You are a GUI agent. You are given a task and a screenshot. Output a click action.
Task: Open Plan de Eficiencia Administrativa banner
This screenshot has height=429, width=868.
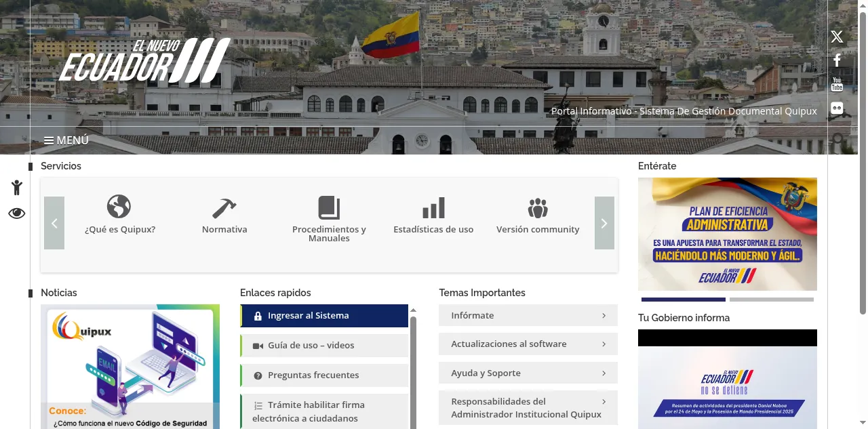click(728, 234)
